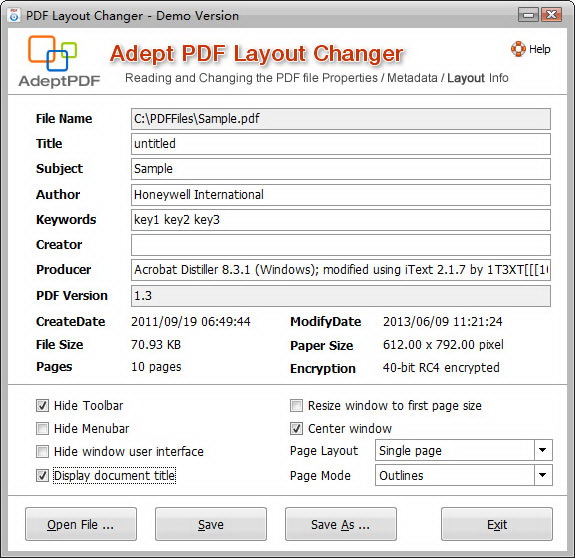Open the Page Layout dropdown arrow
This screenshot has width=575, height=558.
pos(543,450)
